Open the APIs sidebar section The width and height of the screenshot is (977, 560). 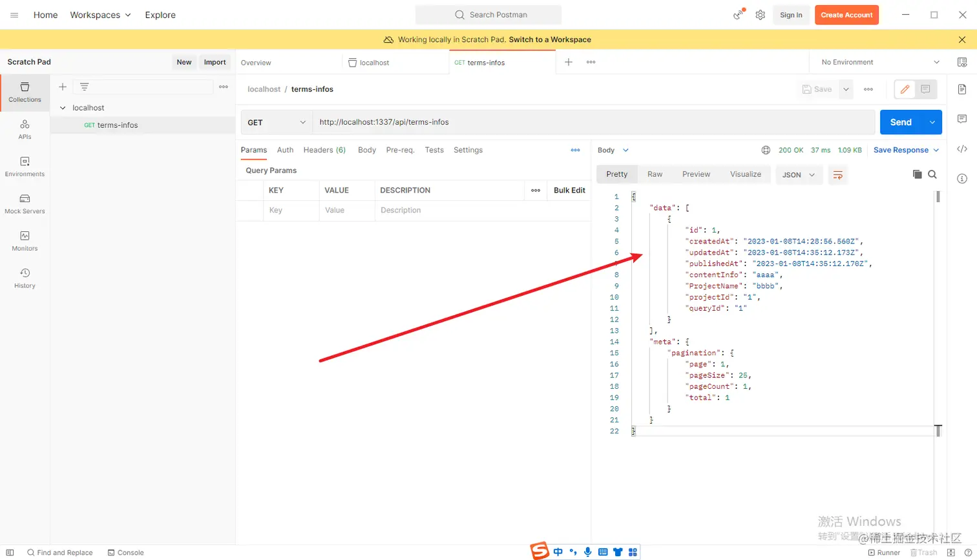25,130
